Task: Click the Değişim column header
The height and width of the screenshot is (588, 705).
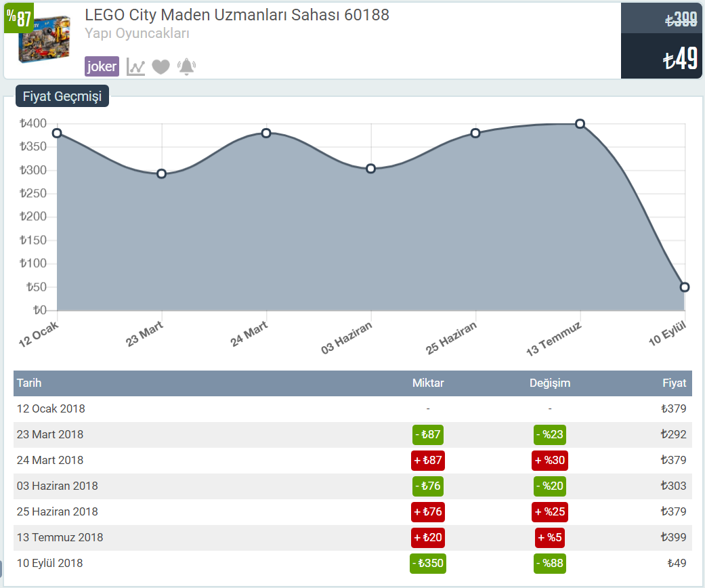Action: (550, 383)
